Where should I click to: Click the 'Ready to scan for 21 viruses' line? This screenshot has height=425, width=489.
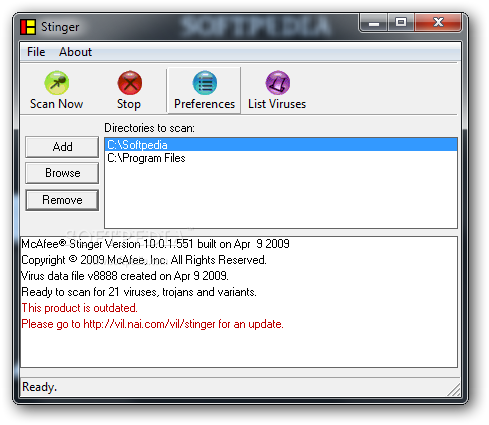(x=139, y=292)
